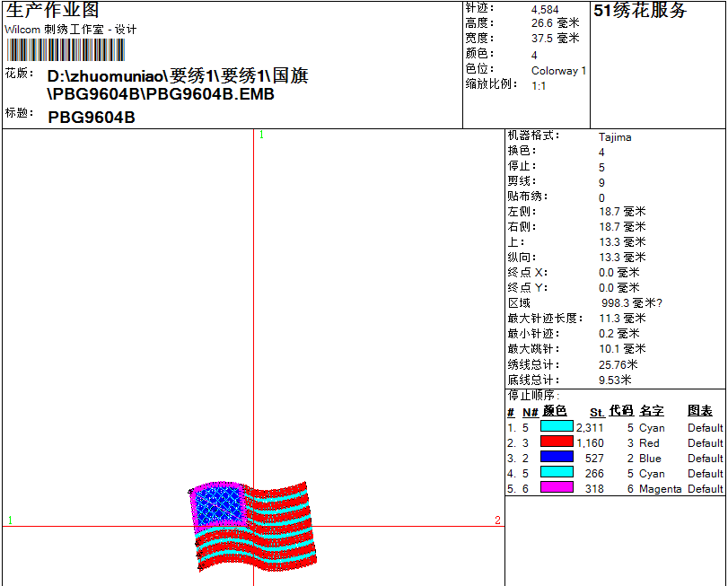Click the 生产作业图 title
Screen dimensions: 728x586
tap(52, 10)
